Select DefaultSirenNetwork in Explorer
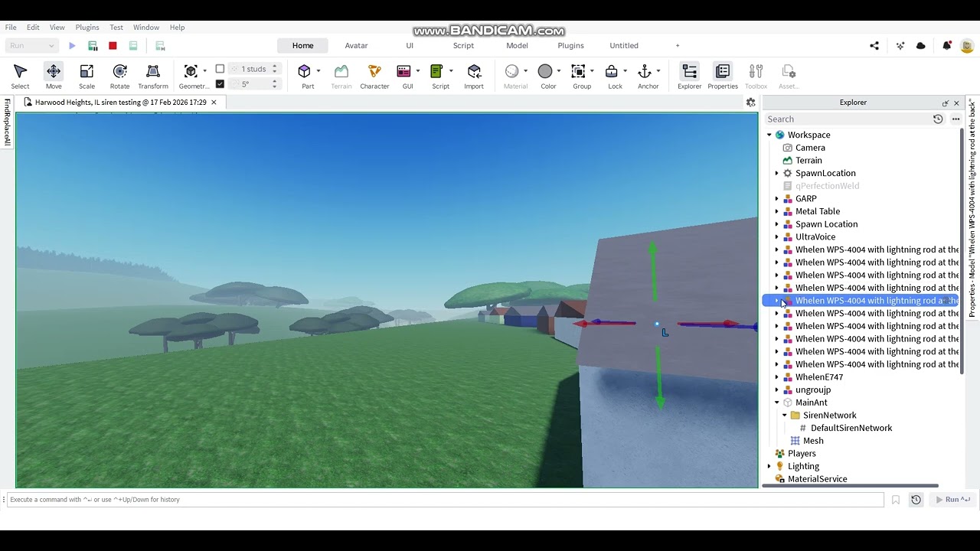Image resolution: width=980 pixels, height=551 pixels. tap(851, 429)
